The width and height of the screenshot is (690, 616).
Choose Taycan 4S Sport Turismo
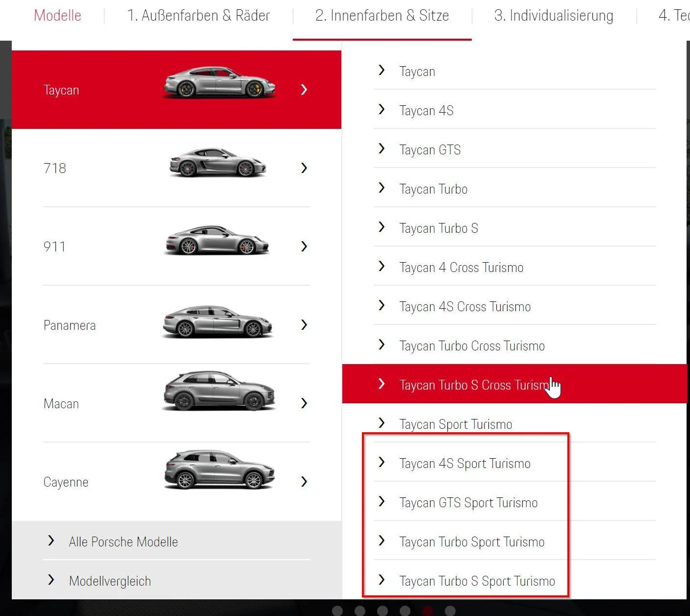pyautogui.click(x=515, y=463)
